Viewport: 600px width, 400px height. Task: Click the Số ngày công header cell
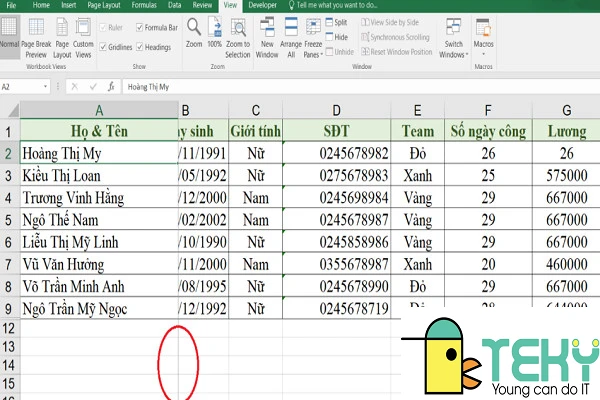(488, 131)
